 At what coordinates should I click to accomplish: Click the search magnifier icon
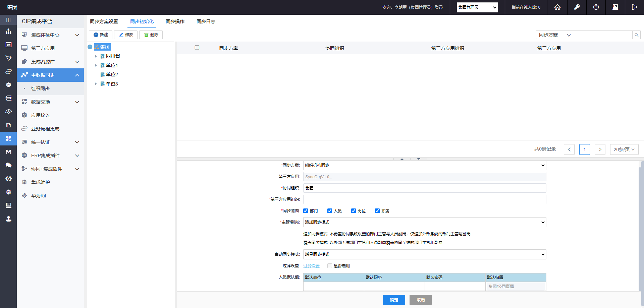(x=636, y=35)
